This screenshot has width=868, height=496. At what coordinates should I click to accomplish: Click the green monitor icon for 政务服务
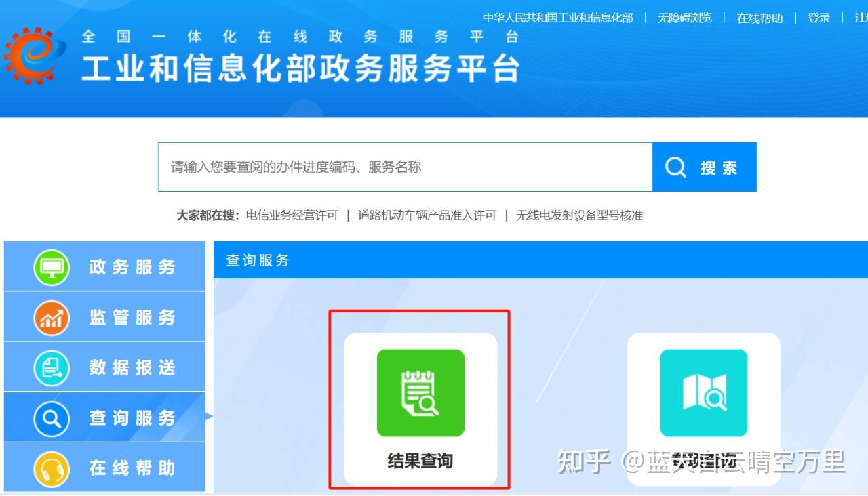(52, 267)
